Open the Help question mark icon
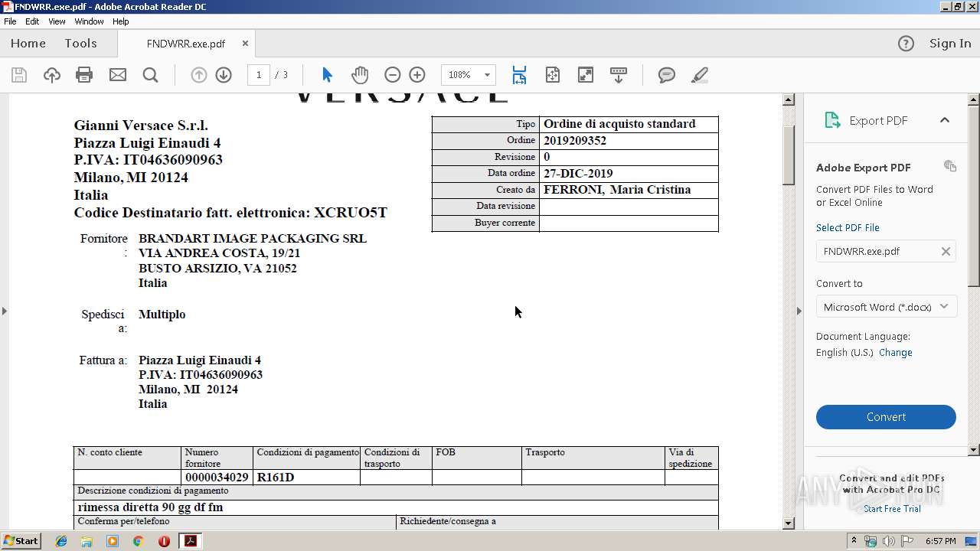The image size is (980, 551). click(x=906, y=44)
